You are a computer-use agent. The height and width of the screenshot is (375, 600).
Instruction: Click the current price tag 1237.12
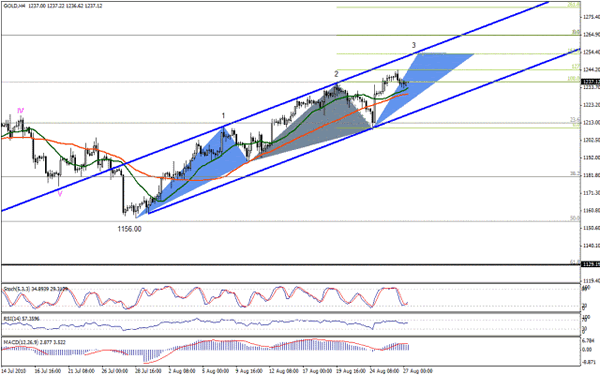coord(590,82)
